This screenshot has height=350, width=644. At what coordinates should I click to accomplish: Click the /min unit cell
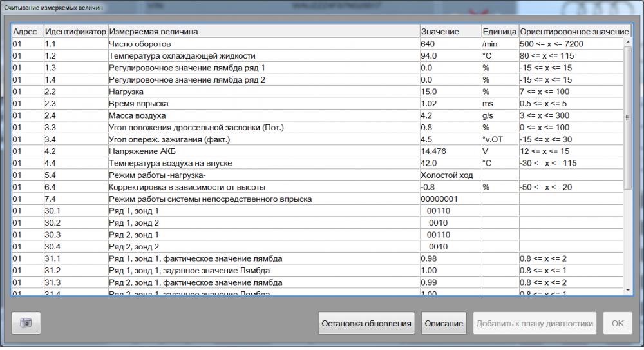click(x=500, y=44)
